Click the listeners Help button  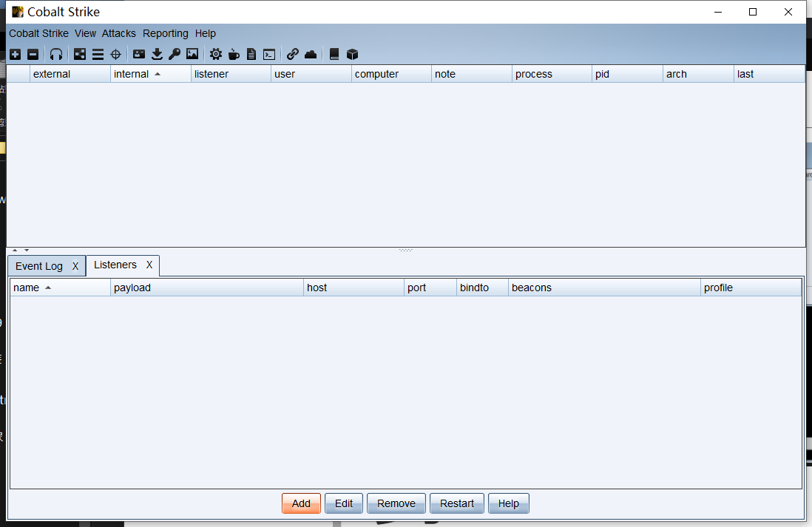tap(509, 503)
